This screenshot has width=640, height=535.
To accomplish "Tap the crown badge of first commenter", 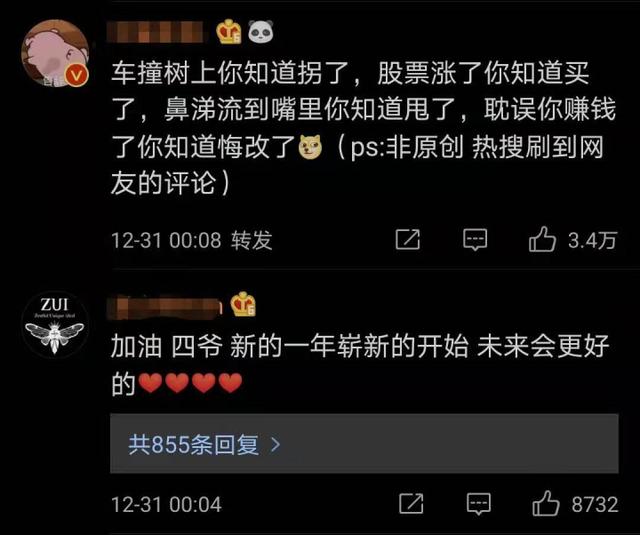I will [229, 32].
